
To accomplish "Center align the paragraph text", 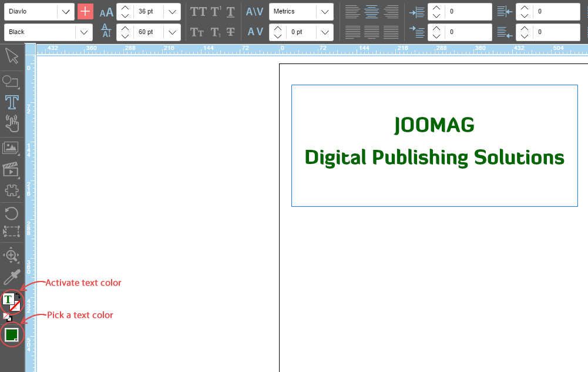I will [371, 12].
